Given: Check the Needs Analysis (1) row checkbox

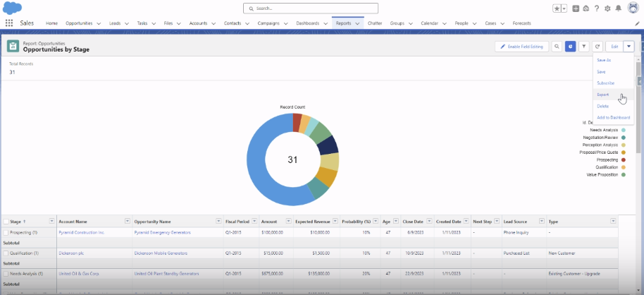Looking at the screenshot, I should click(x=6, y=274).
